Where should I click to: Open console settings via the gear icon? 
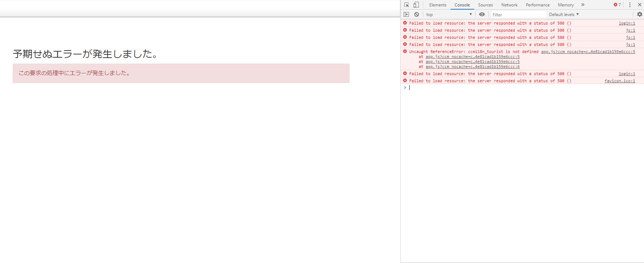click(x=640, y=15)
